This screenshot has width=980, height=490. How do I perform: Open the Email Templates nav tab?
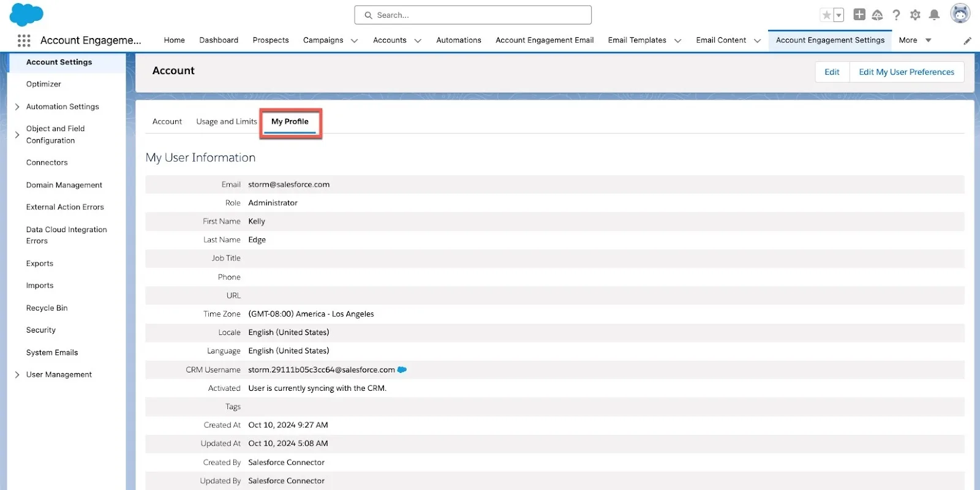[637, 40]
